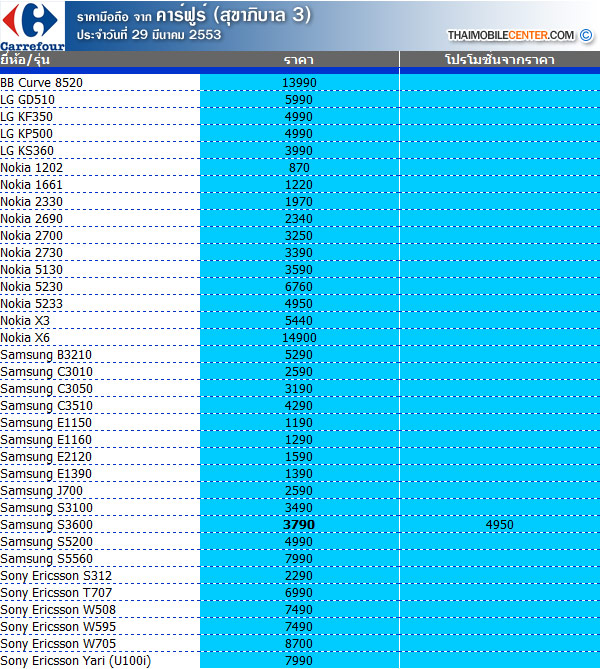Select Samsung B3210 model name
The width and height of the screenshot is (600, 669).
[x=46, y=355]
